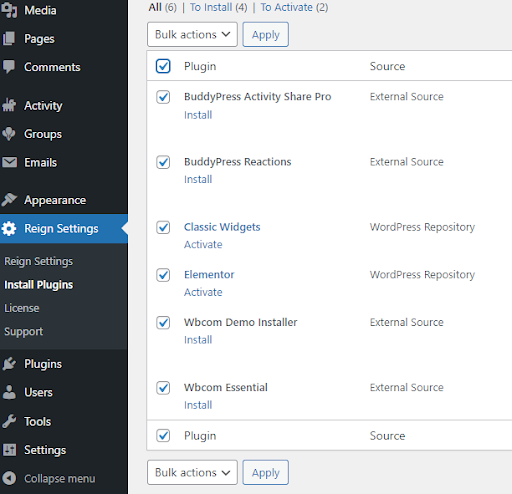Click the Plugins plug icon
512x494 pixels.
click(x=9, y=364)
